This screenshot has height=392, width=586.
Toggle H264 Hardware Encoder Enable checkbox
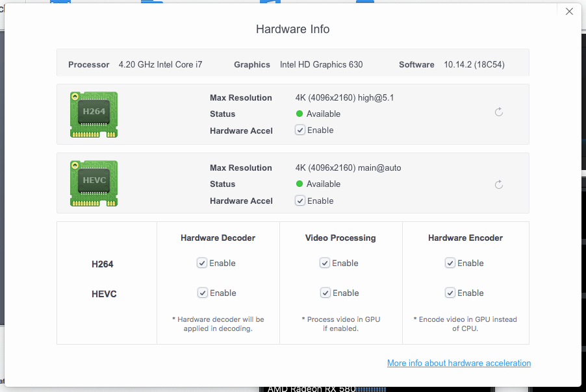pyautogui.click(x=450, y=263)
